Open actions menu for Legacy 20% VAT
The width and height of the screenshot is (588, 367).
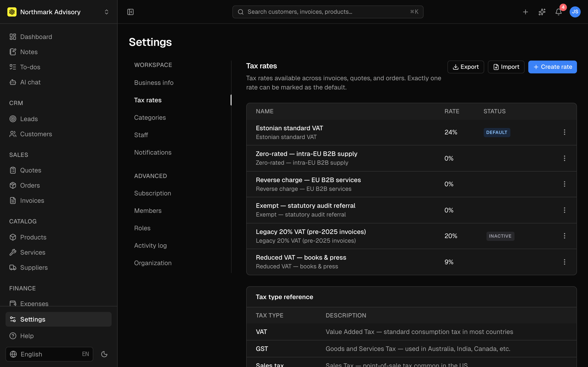tap(564, 236)
